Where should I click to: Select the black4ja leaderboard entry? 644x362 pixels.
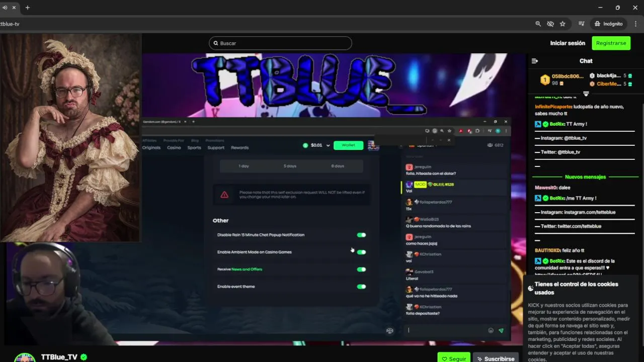pos(611,75)
